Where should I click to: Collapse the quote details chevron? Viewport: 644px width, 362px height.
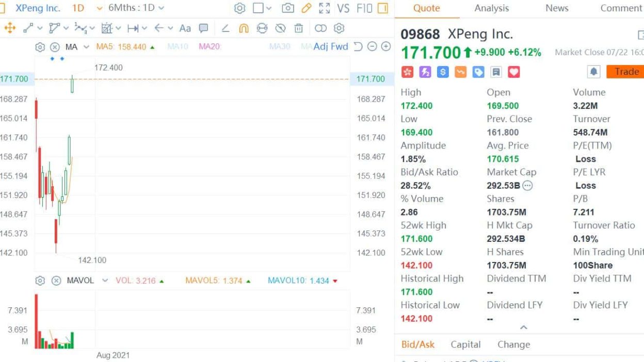[523, 327]
